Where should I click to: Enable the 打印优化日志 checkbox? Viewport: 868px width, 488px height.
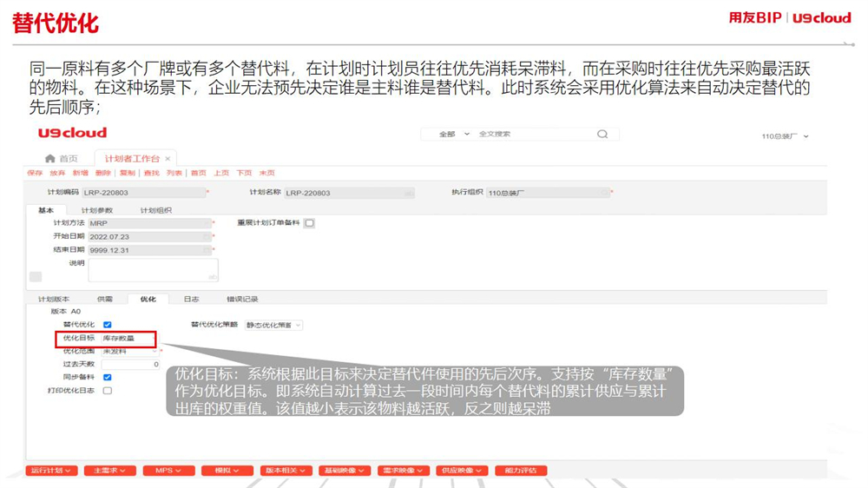pyautogui.click(x=108, y=391)
